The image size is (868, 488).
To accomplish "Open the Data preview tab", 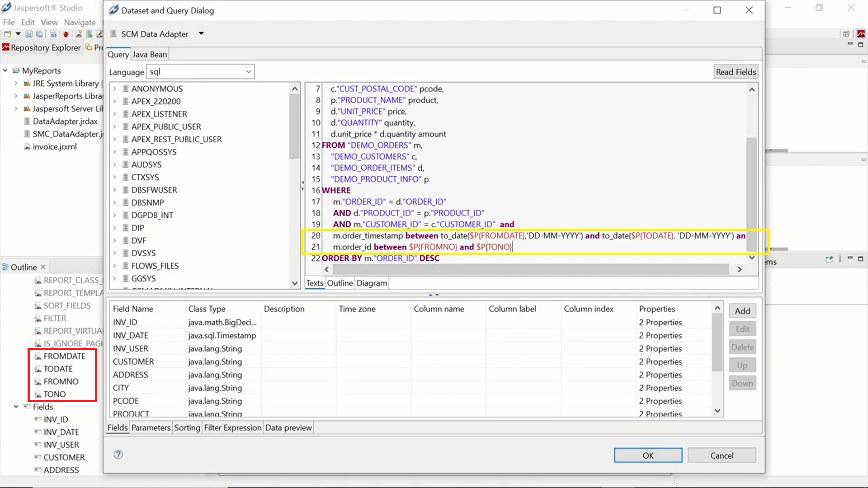I will 288,427.
